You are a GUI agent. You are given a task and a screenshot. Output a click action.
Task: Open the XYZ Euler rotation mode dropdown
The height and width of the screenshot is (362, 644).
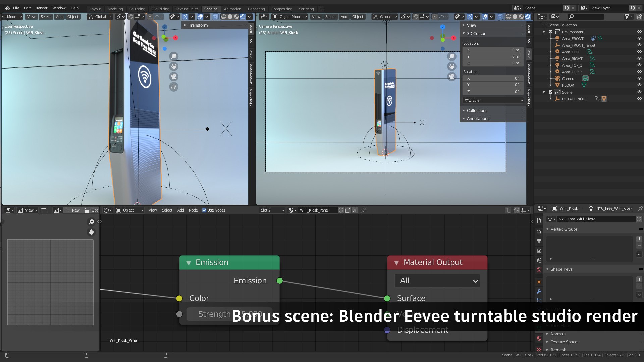point(493,100)
